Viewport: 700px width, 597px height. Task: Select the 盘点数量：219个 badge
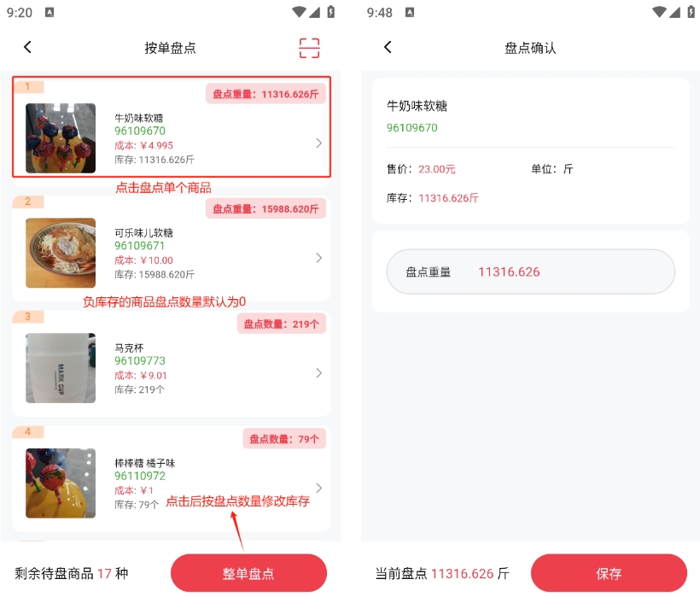[281, 324]
